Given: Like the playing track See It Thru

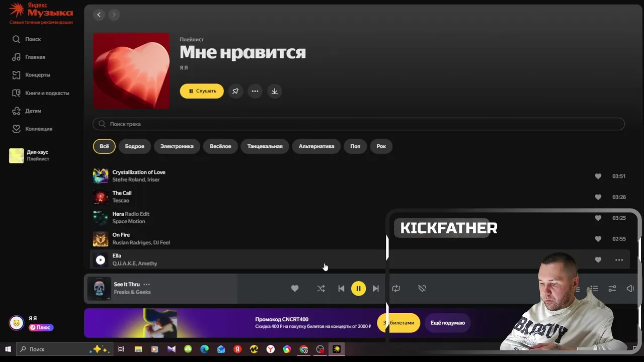Looking at the screenshot, I should point(295,289).
